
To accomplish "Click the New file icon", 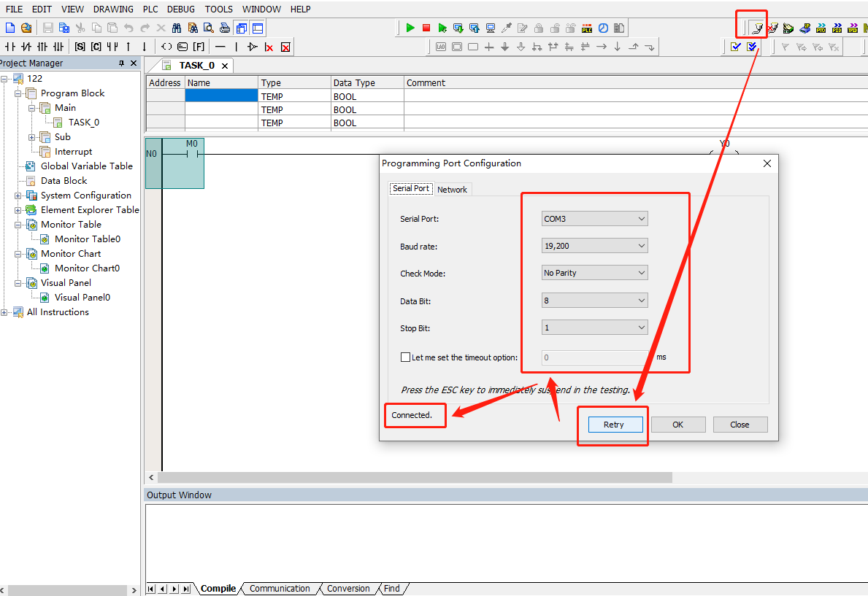I will pos(10,28).
